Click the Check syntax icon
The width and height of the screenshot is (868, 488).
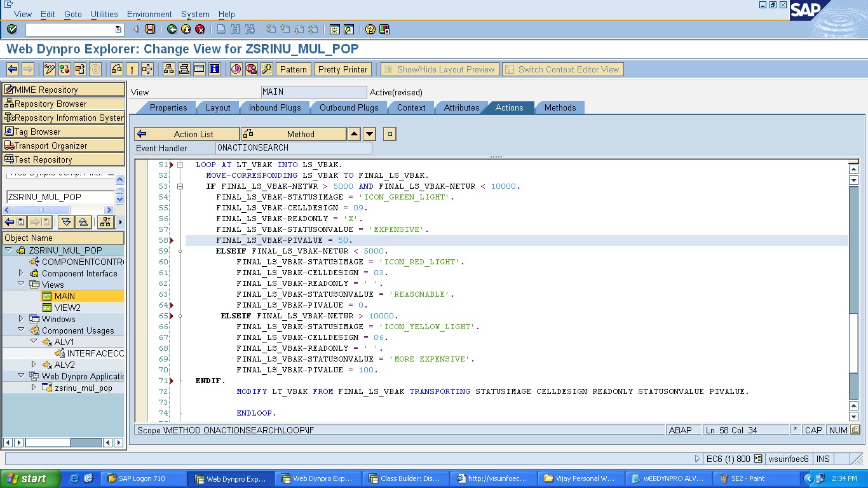[x=117, y=69]
